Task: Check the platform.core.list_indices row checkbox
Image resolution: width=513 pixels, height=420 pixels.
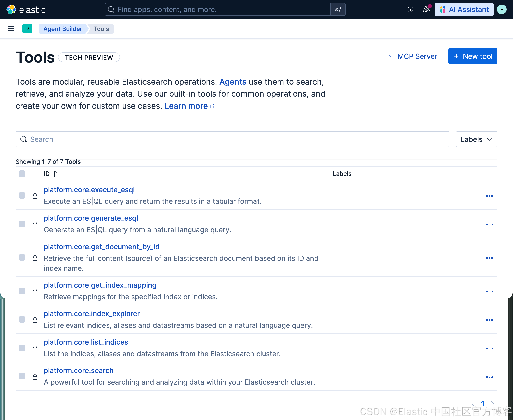Action: [x=22, y=348]
